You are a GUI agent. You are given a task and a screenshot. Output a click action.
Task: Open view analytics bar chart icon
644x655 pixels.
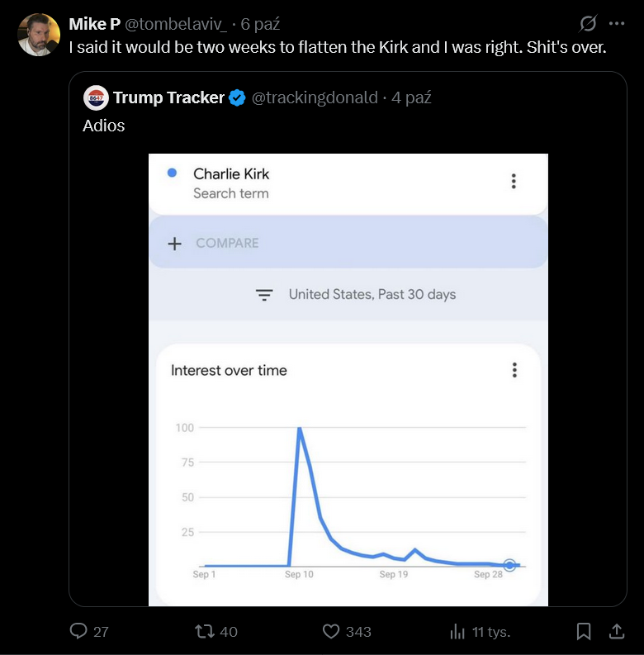pos(457,631)
